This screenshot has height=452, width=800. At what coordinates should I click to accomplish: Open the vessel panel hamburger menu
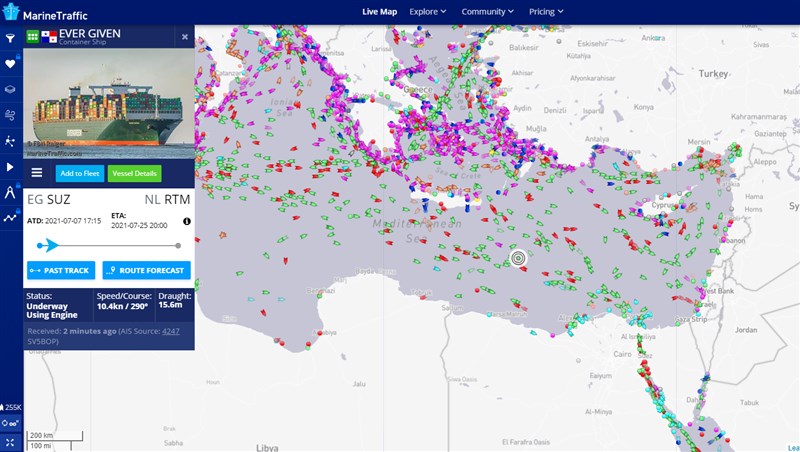click(x=37, y=173)
